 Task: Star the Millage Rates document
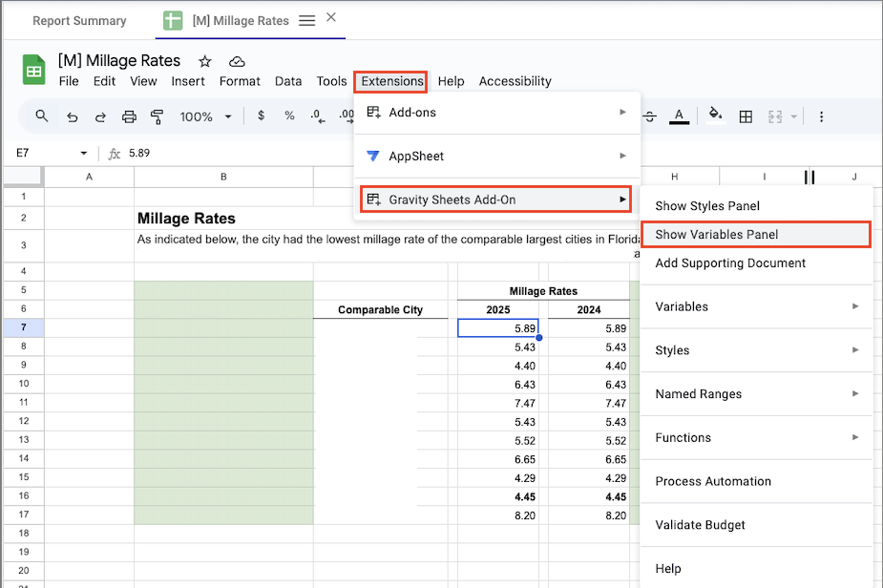click(x=205, y=61)
